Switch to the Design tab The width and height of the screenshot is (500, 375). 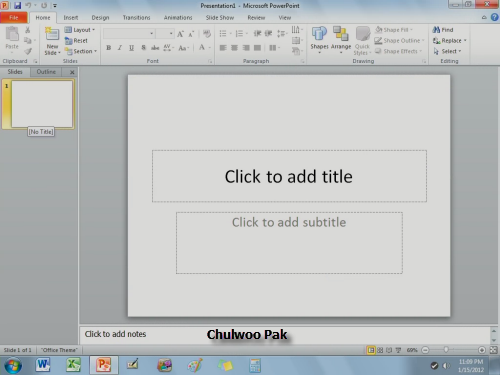click(x=100, y=17)
